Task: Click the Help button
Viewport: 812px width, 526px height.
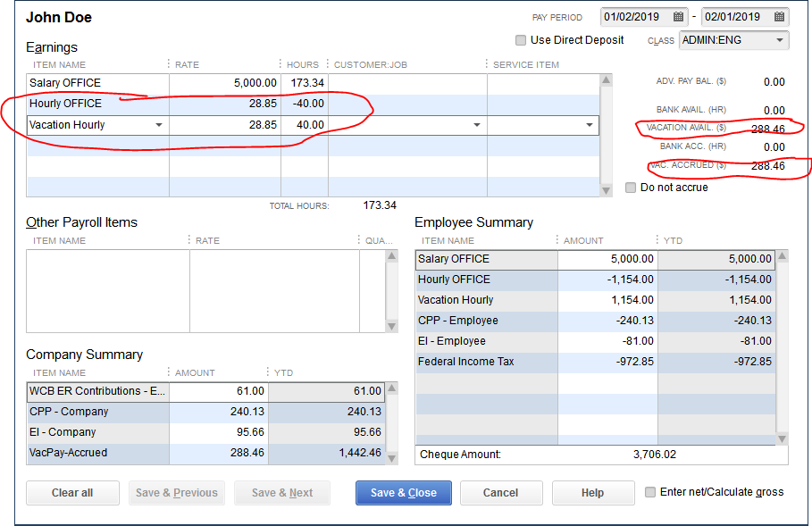Action: (593, 493)
